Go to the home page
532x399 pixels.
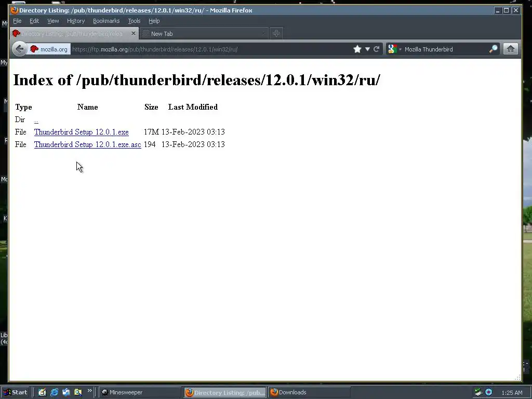[511, 49]
